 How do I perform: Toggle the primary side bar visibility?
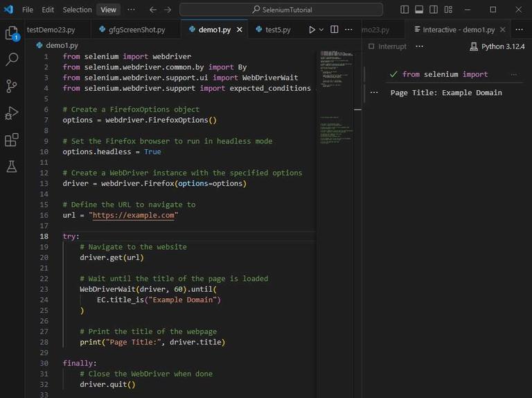(405, 10)
